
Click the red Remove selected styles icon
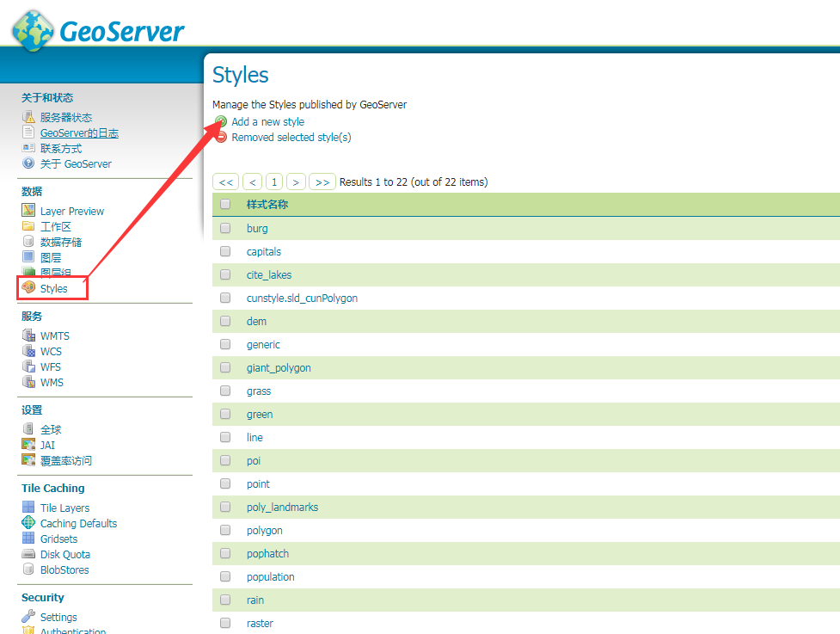pos(221,137)
